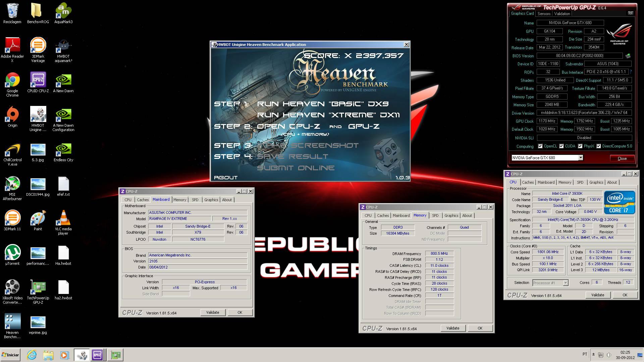Launch Xilisoft Video Converter shortcut

(12, 292)
